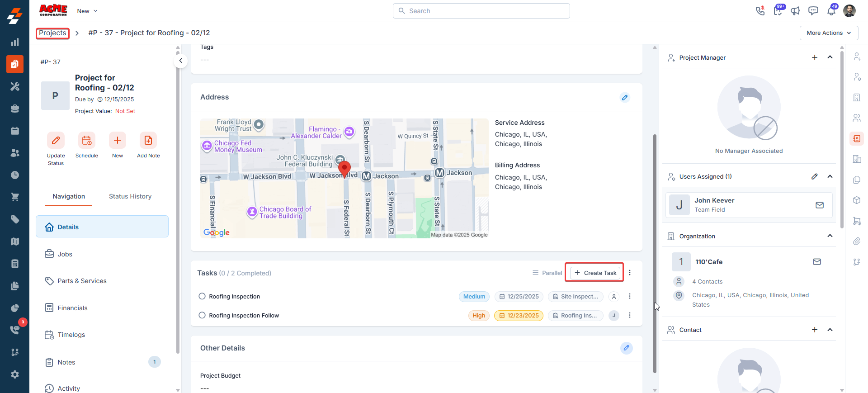Select Details in navigation

coord(102,227)
